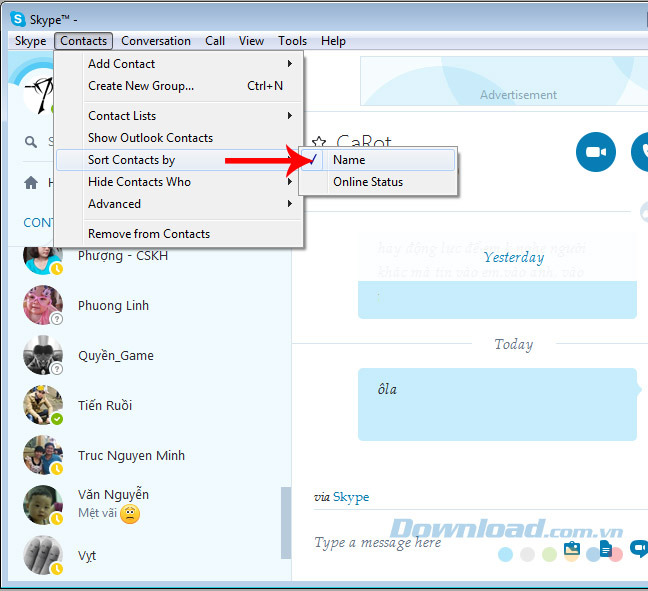Choose Create New Group menu entry
The height and width of the screenshot is (591, 648).
[179, 86]
